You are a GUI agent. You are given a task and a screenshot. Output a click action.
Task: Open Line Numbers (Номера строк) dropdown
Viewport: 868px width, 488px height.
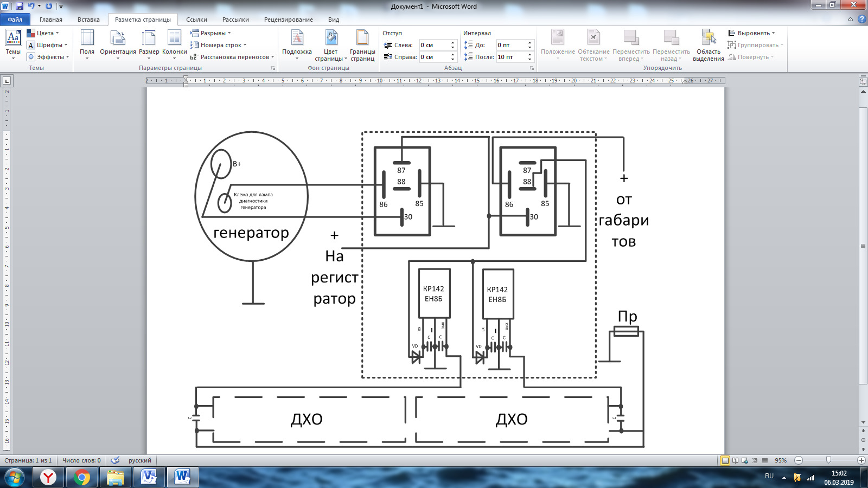[x=219, y=45]
